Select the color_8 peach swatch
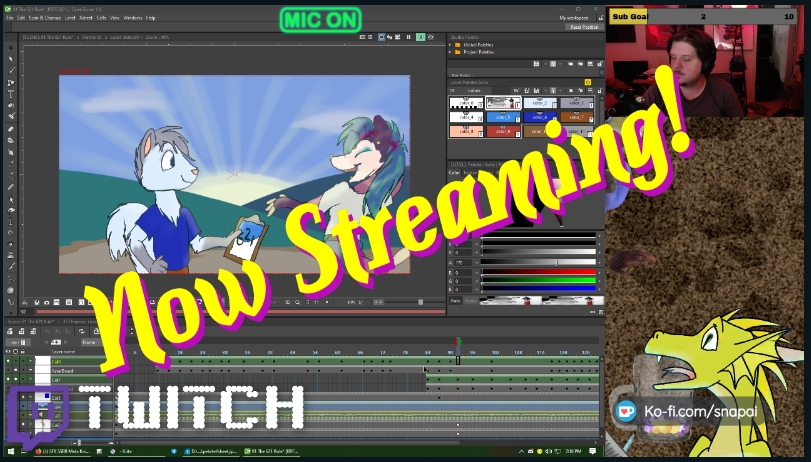Viewport: 811px width, 462px height. pyautogui.click(x=466, y=131)
